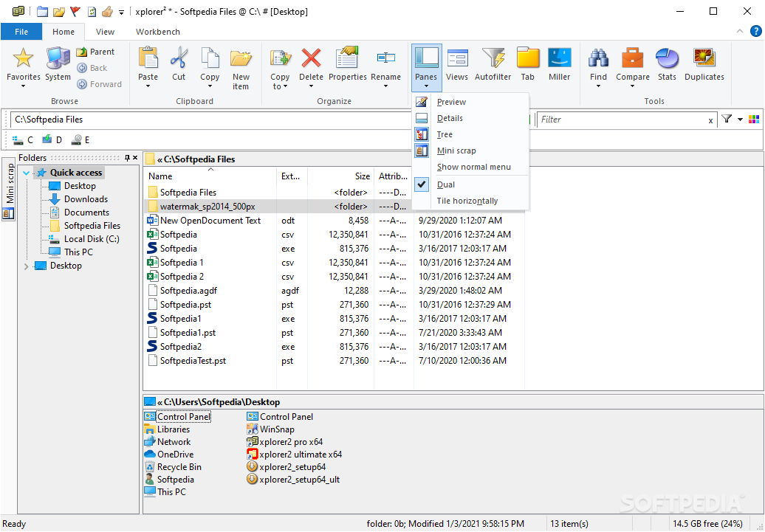The height and width of the screenshot is (532, 765).
Task: Open the System computer icon
Action: 58,58
